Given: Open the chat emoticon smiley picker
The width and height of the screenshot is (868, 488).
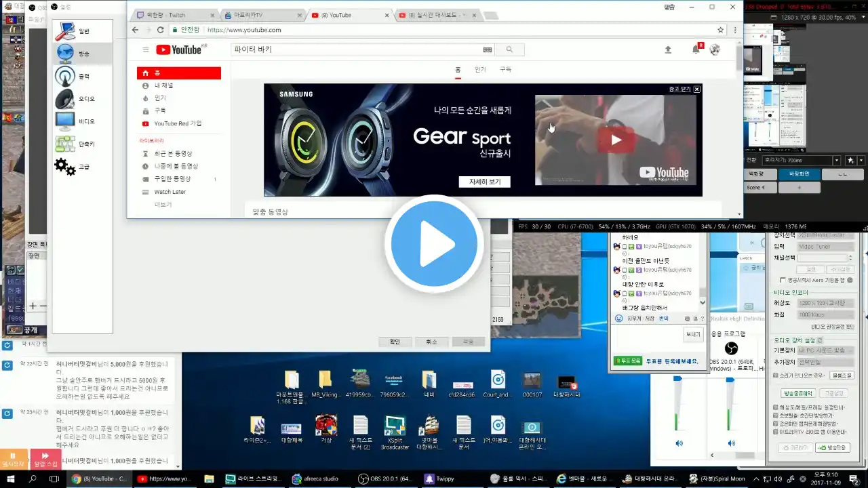Looking at the screenshot, I should pyautogui.click(x=618, y=319).
